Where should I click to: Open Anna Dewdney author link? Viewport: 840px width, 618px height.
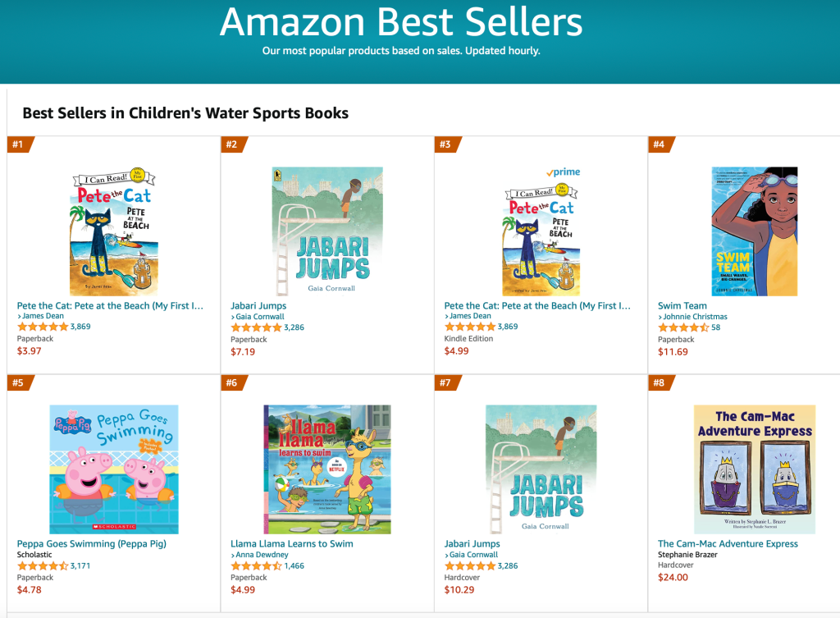pyautogui.click(x=262, y=555)
